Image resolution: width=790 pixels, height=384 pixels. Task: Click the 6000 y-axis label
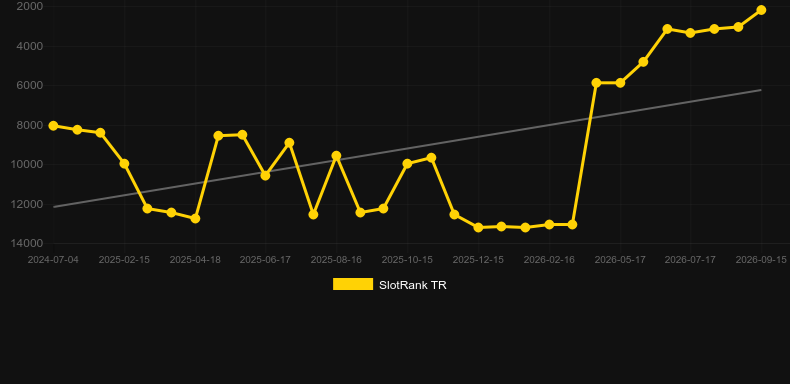coord(30,86)
